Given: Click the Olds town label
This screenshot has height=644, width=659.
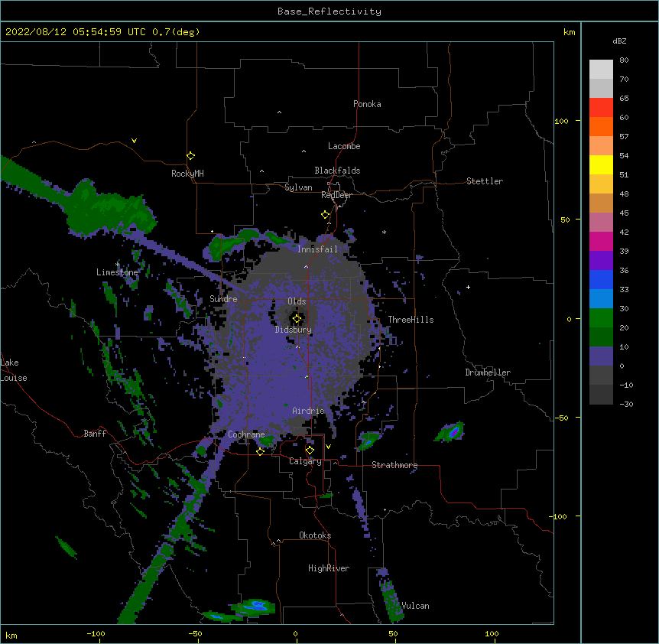Looking at the screenshot, I should pos(297,301).
